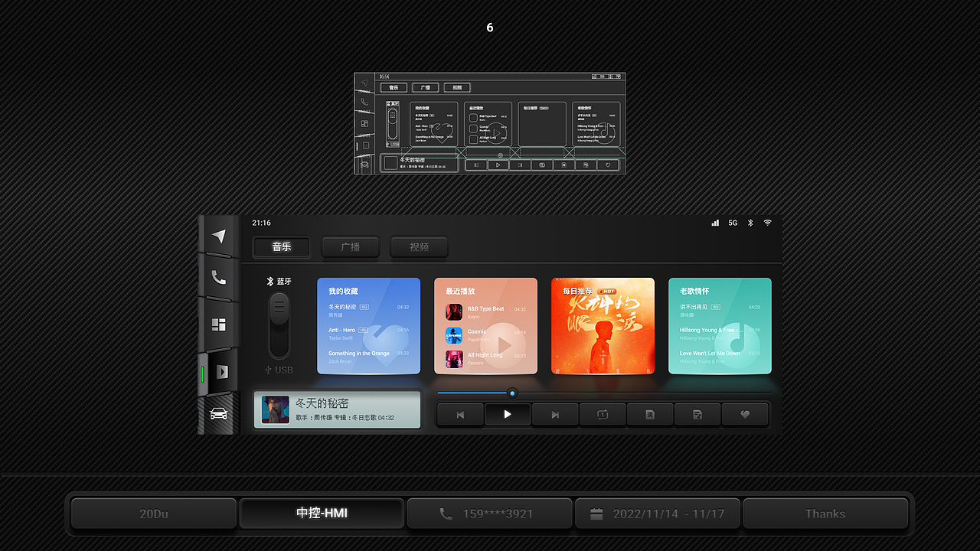Open the phone icon in the sidebar
Viewport: 980px width, 551px height.
219,279
